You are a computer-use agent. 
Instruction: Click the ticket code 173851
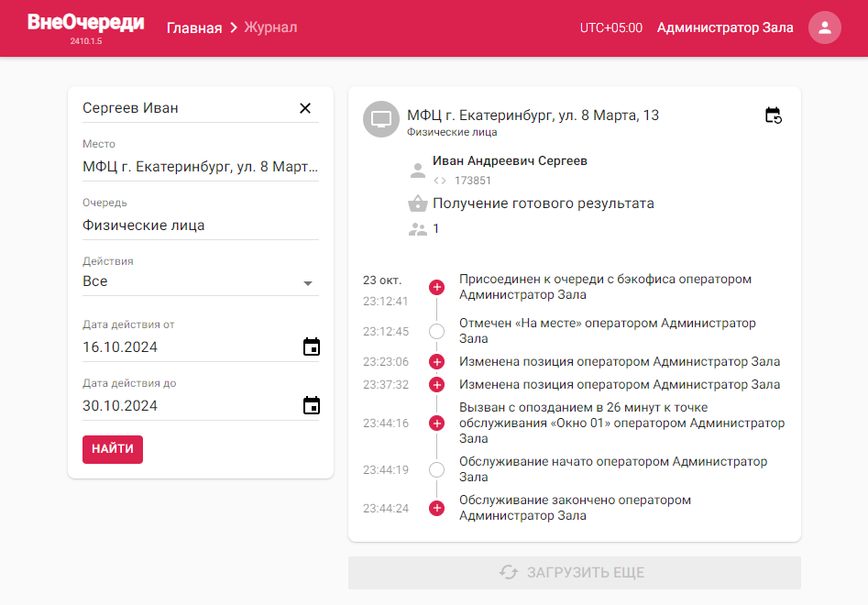473,181
